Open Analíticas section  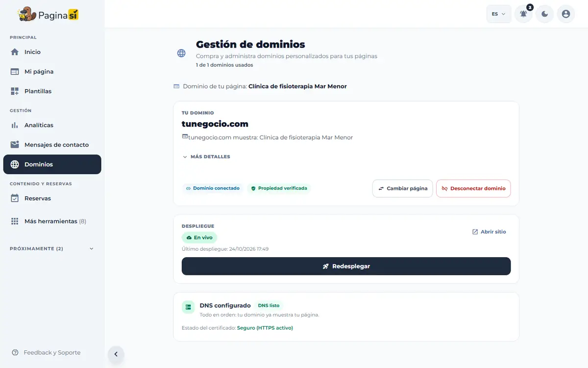point(52,125)
